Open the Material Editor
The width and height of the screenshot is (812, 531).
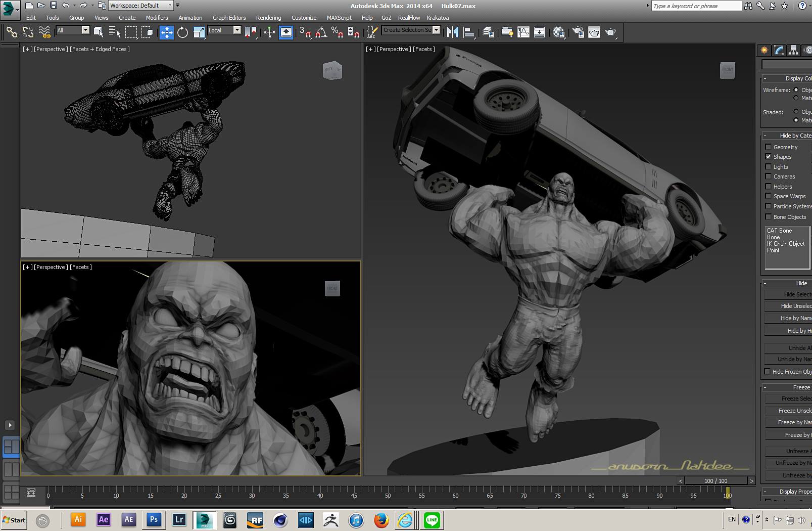[x=559, y=32]
